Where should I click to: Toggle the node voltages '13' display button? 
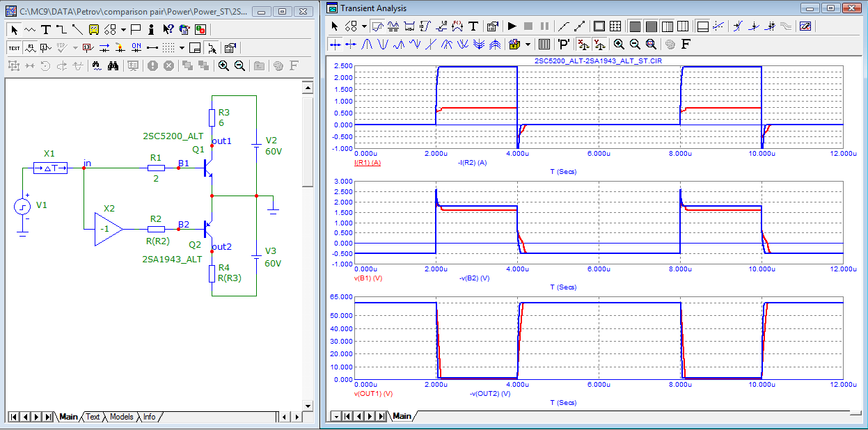point(88,47)
